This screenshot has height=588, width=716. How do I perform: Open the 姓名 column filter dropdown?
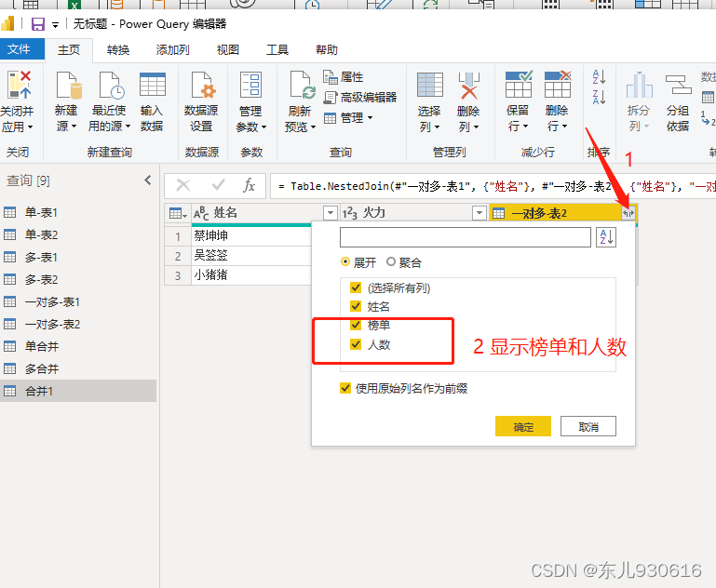(330, 213)
